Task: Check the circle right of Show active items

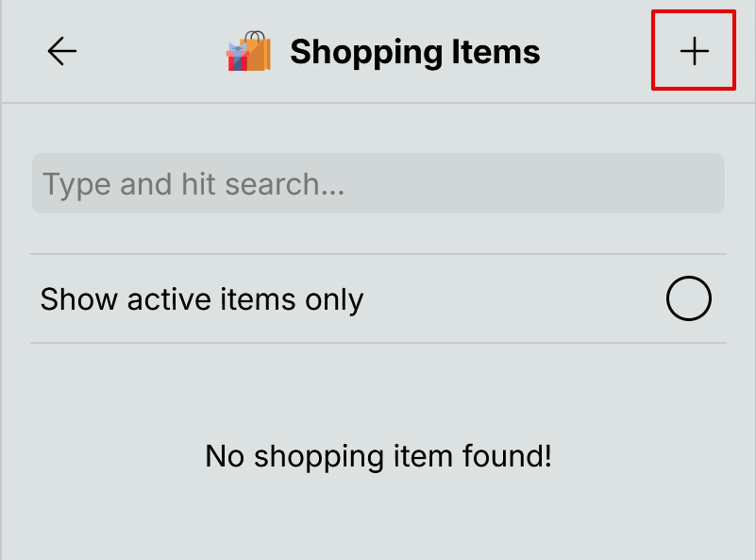Action: 688,299
